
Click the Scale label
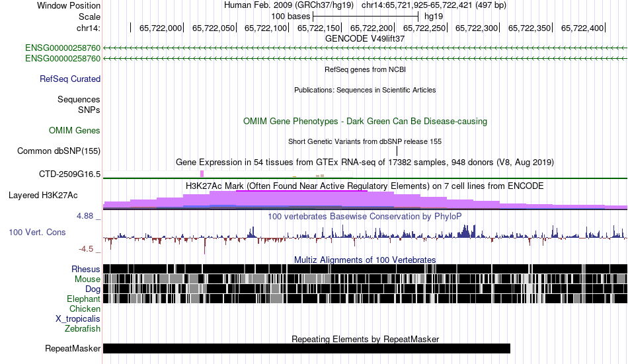pyautogui.click(x=89, y=17)
